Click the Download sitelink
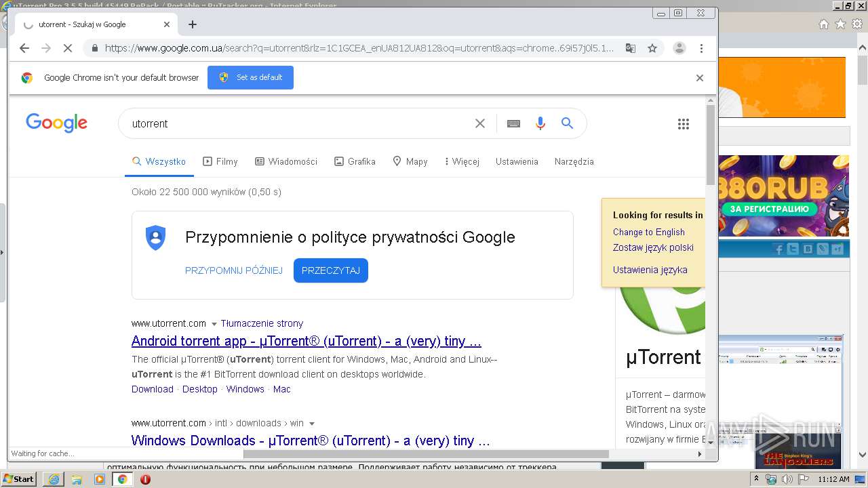The image size is (868, 488). [x=153, y=389]
